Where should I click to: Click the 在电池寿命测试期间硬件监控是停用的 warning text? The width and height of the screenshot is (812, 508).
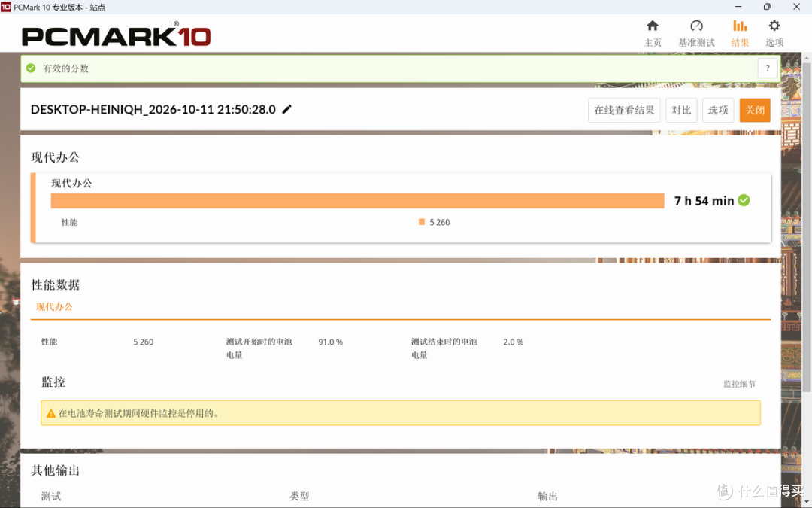[138, 414]
